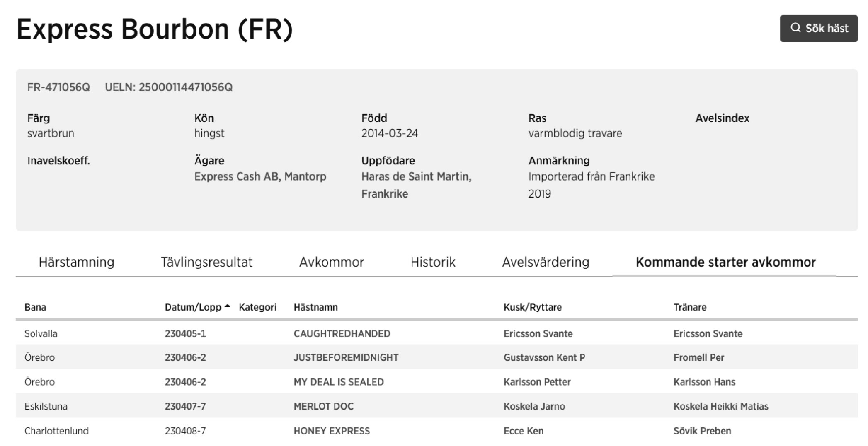This screenshot has width=868, height=446.
Task: Open race 230407-7 at Eskilstuna
Action: click(185, 406)
